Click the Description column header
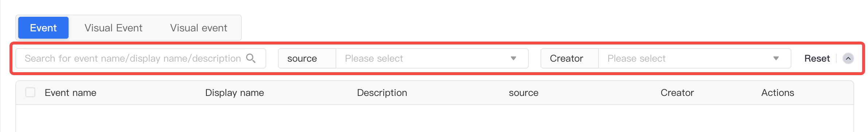The width and height of the screenshot is (868, 132). [382, 93]
